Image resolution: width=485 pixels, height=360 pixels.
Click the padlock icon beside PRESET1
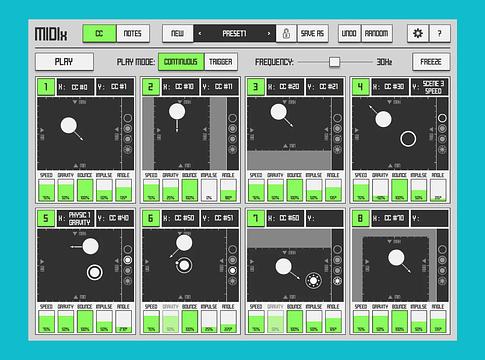coord(286,33)
